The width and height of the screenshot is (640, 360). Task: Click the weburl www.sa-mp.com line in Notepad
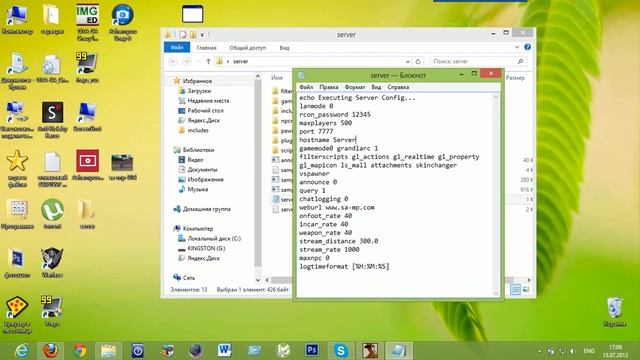tap(337, 207)
